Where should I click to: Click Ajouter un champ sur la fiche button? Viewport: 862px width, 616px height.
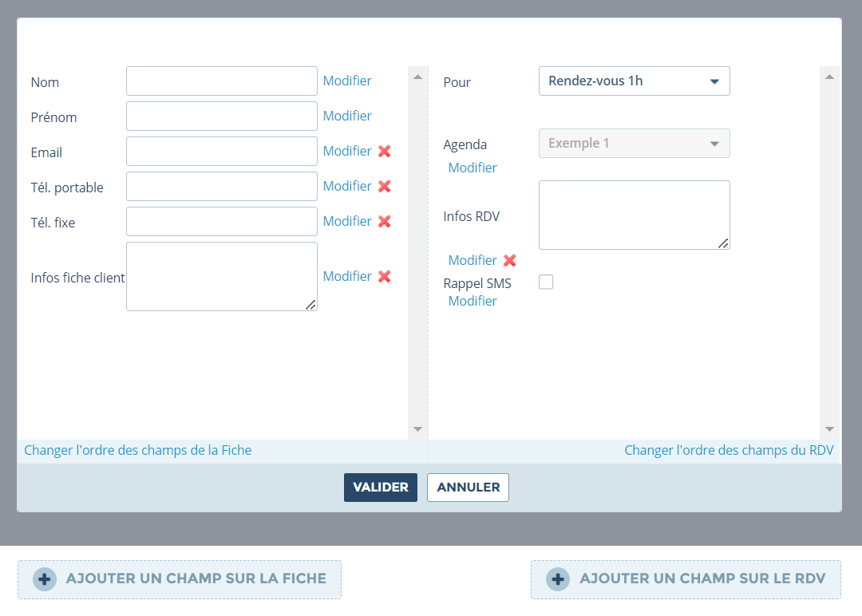tap(180, 580)
